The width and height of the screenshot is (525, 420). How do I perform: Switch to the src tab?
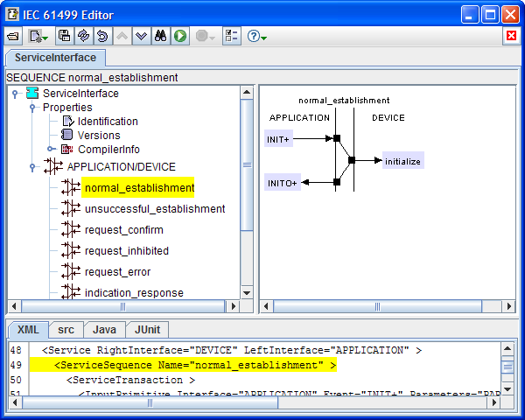pos(66,329)
